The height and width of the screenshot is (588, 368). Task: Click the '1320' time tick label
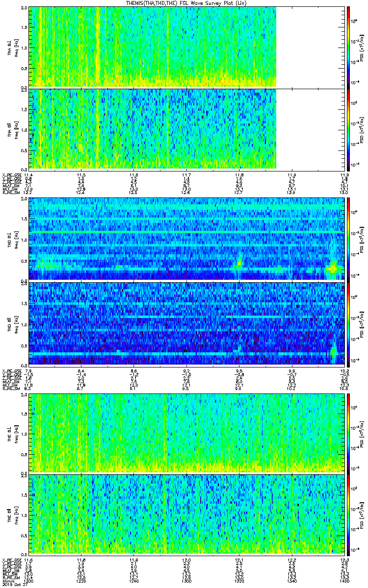click(239, 582)
